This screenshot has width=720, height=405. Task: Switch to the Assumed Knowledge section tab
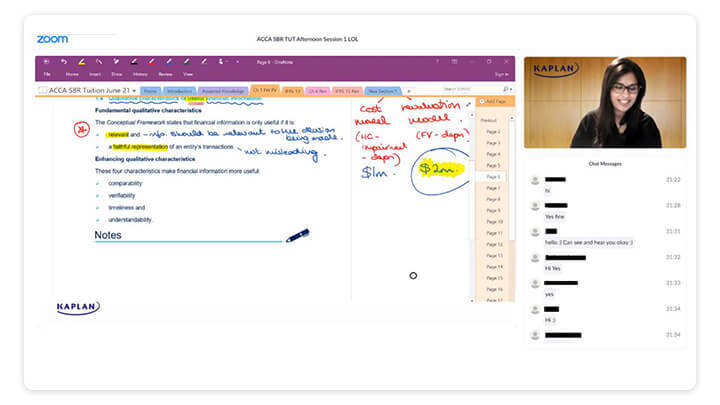click(223, 91)
